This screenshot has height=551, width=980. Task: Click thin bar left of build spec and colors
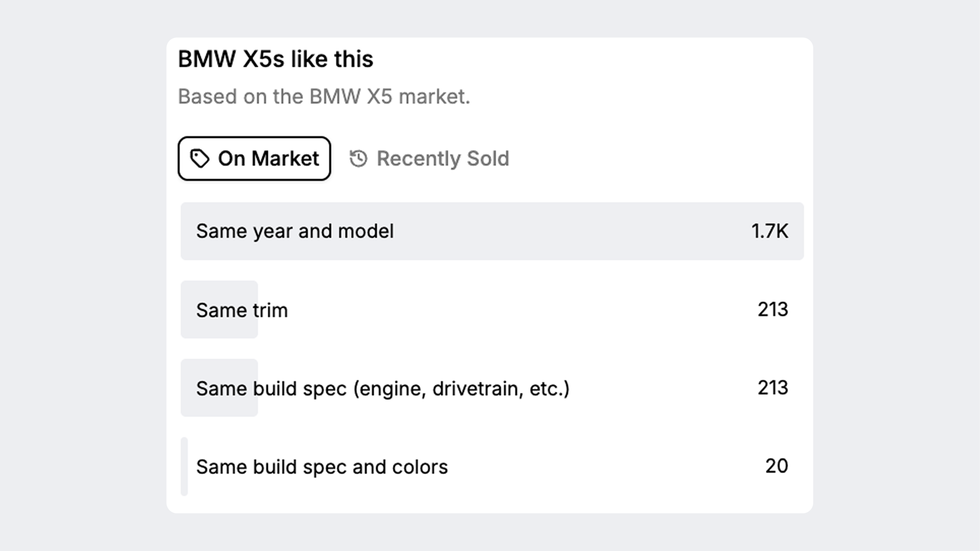(x=184, y=467)
